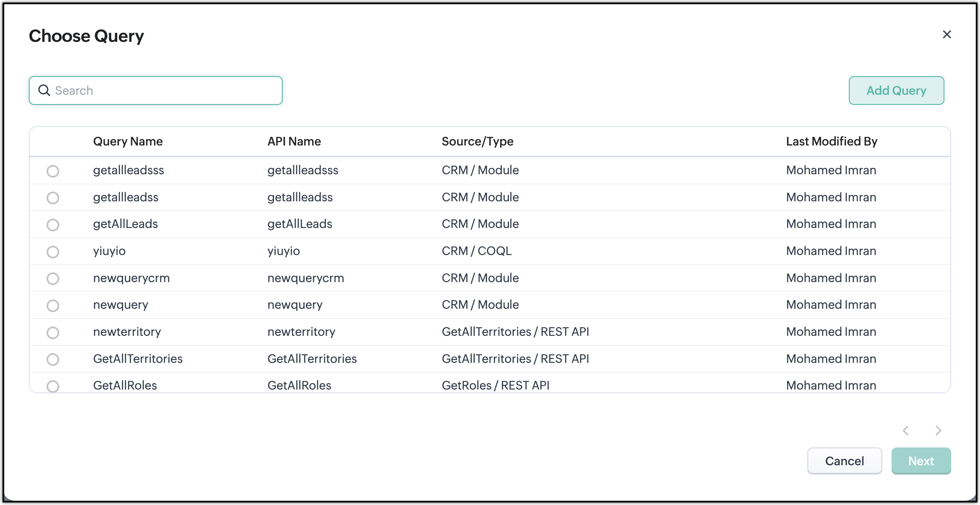Focus the Search input field
The height and width of the screenshot is (505, 980).
point(165,91)
